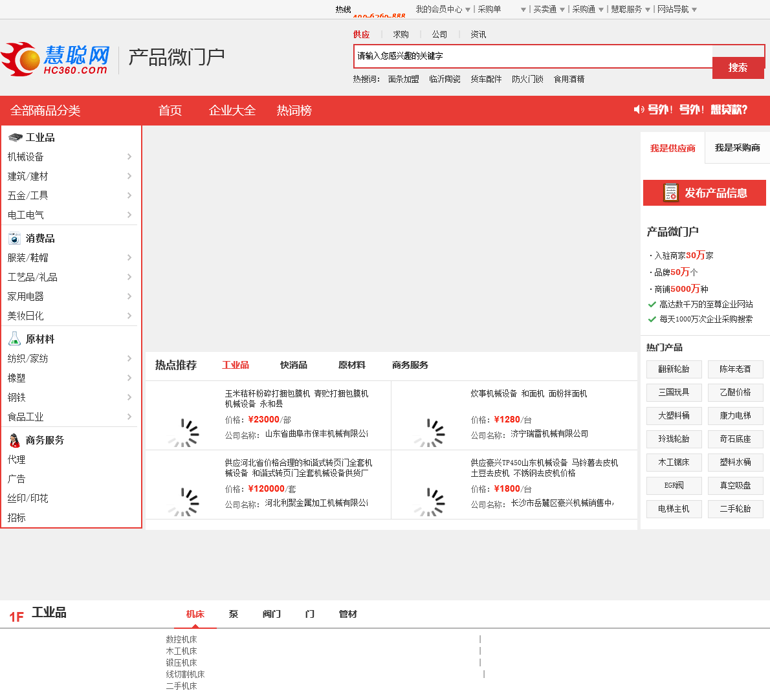Select 工业品 tab in 热点推荐
Viewport: 770px width, 700px height.
(x=236, y=365)
